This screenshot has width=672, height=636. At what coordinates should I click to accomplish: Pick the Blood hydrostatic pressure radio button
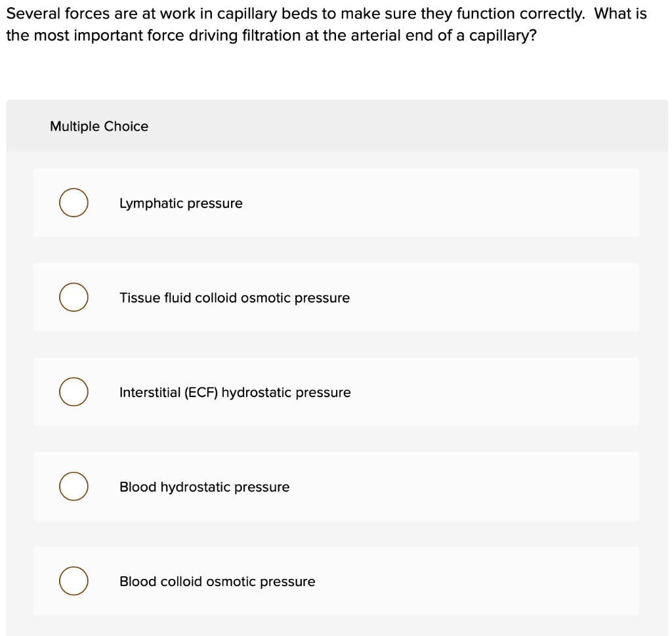point(73,486)
